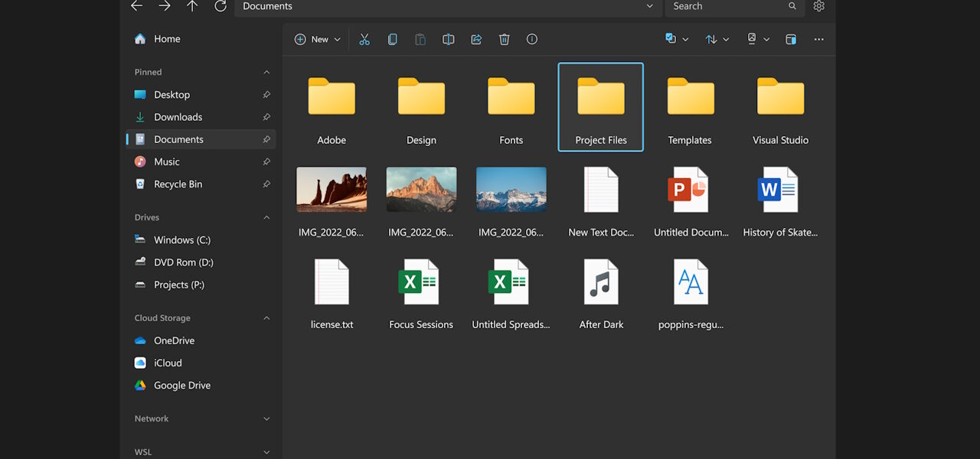
Task: Navigate back using the back arrow
Action: (136, 6)
